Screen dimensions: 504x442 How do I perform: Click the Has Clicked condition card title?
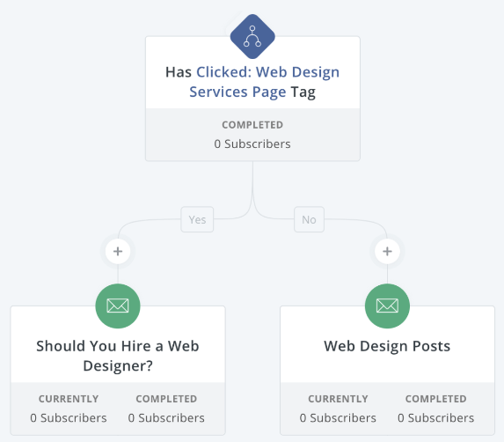coord(252,82)
